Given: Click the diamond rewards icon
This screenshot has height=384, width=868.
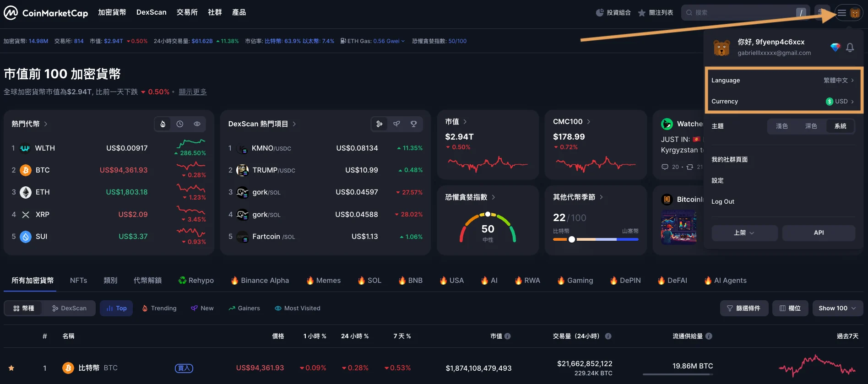Looking at the screenshot, I should pyautogui.click(x=835, y=47).
